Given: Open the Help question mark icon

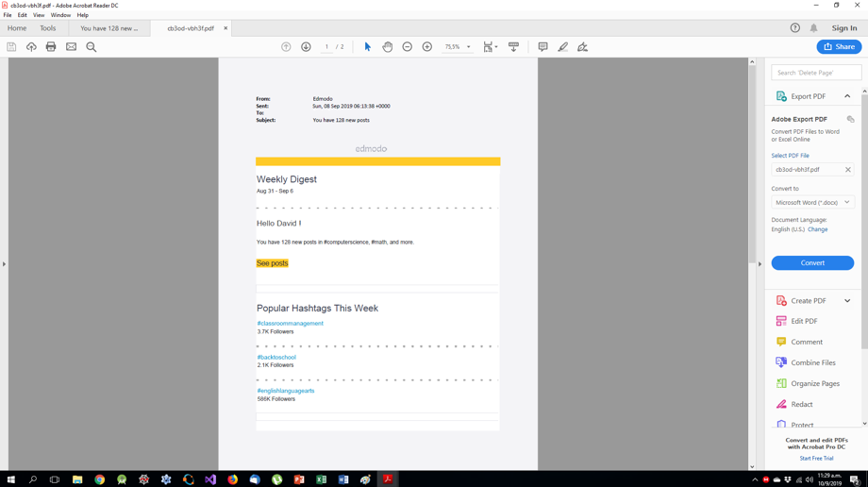Looking at the screenshot, I should coord(795,27).
